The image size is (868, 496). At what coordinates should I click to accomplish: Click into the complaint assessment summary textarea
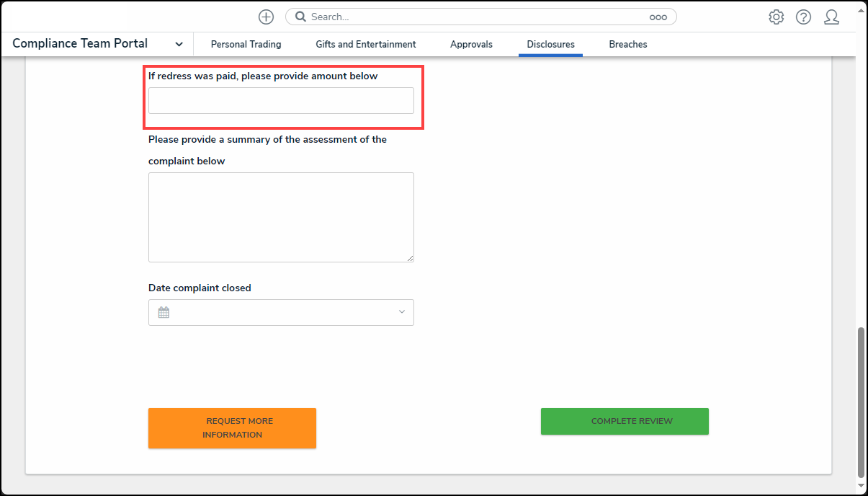pyautogui.click(x=281, y=217)
